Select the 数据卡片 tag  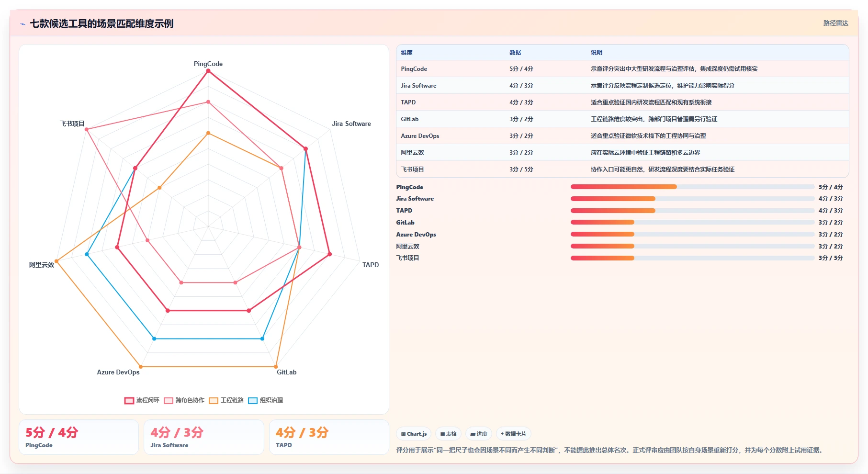(x=513, y=434)
